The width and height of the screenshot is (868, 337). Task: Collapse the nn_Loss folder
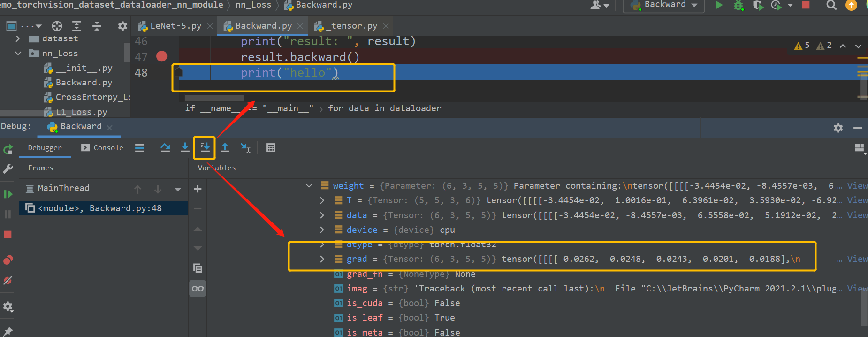[18, 53]
